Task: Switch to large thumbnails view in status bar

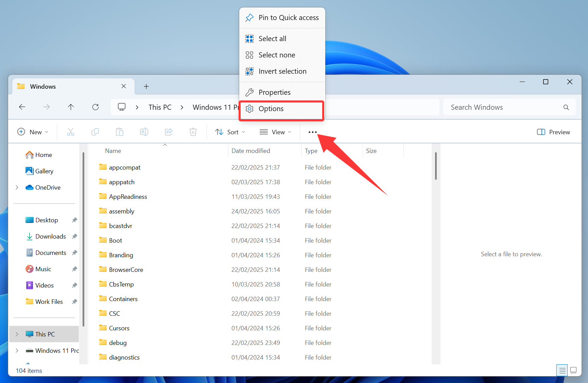Action: pyautogui.click(x=573, y=370)
